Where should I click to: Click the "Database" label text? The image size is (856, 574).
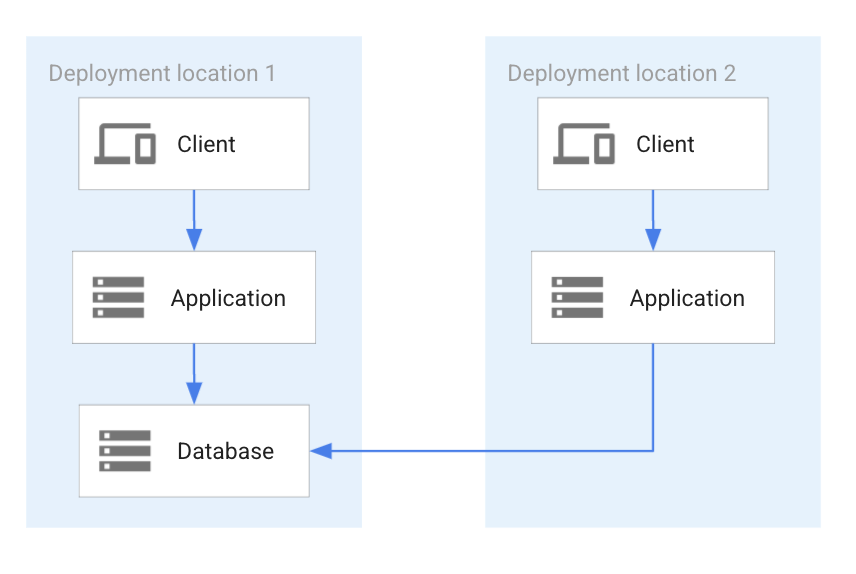[x=225, y=452]
